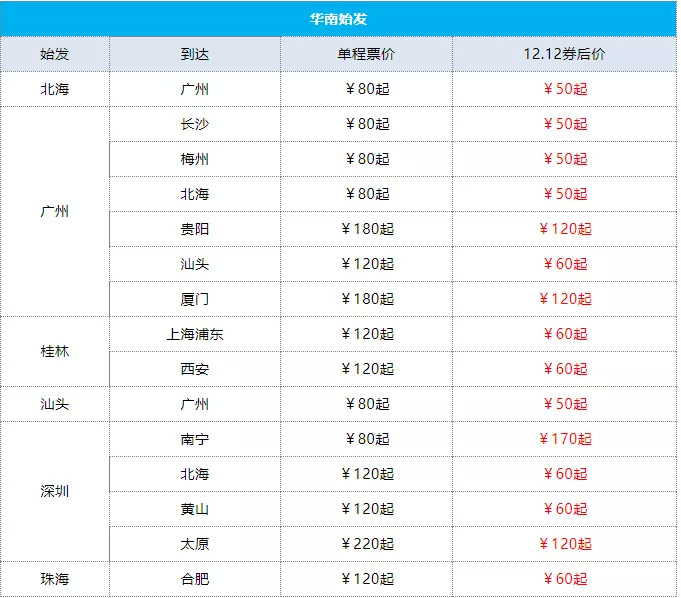Click the 12.12券后价 column header
Image resolution: width=681 pixels, height=598 pixels.
tap(564, 54)
